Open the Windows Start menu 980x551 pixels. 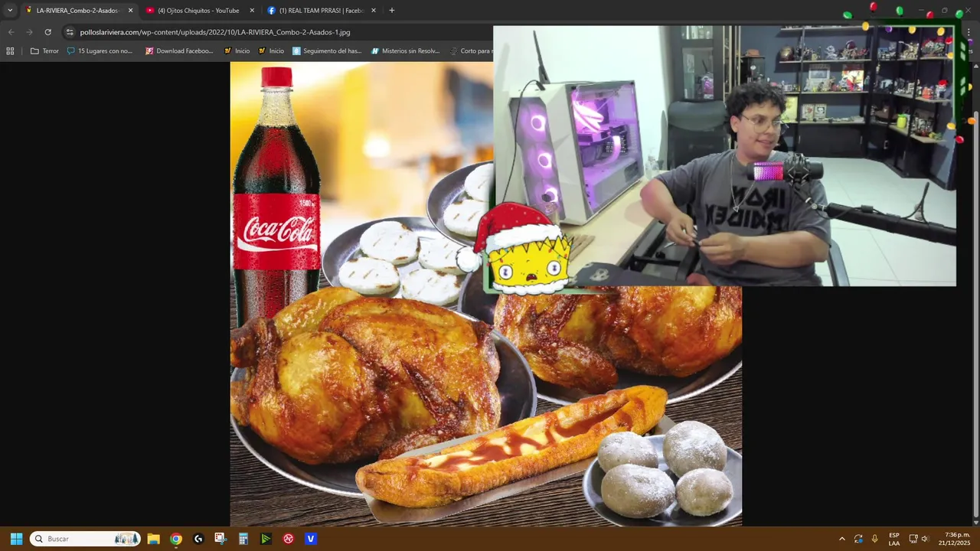click(x=16, y=539)
